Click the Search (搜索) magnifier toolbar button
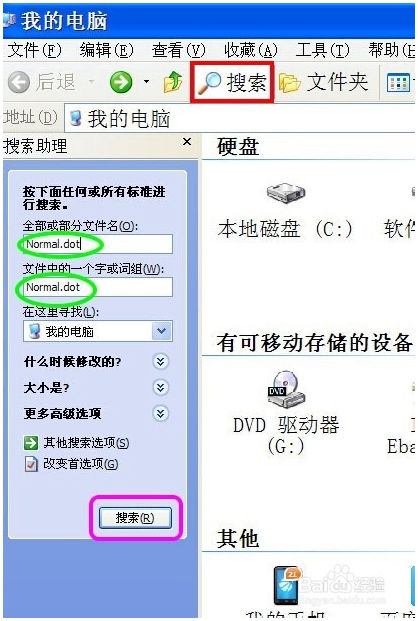The width and height of the screenshot is (418, 621). tap(232, 82)
